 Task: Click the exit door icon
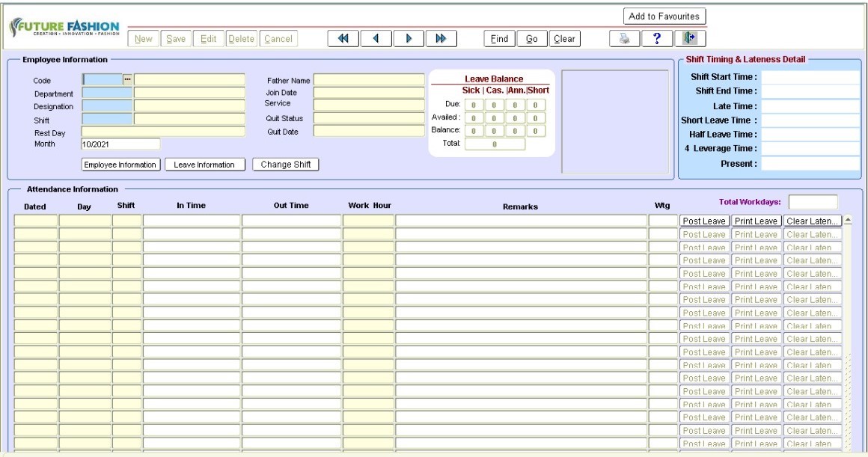click(691, 39)
